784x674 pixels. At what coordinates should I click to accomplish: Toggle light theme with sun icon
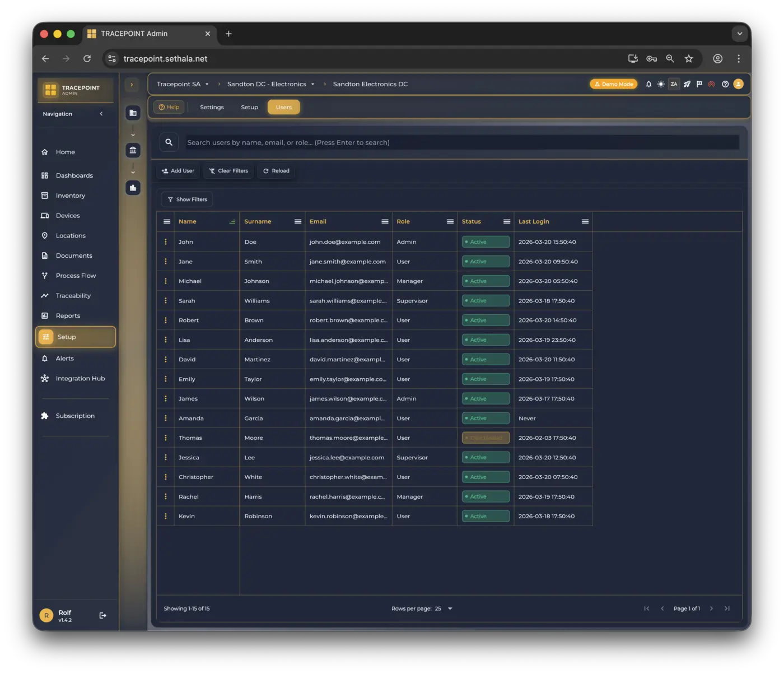click(661, 84)
